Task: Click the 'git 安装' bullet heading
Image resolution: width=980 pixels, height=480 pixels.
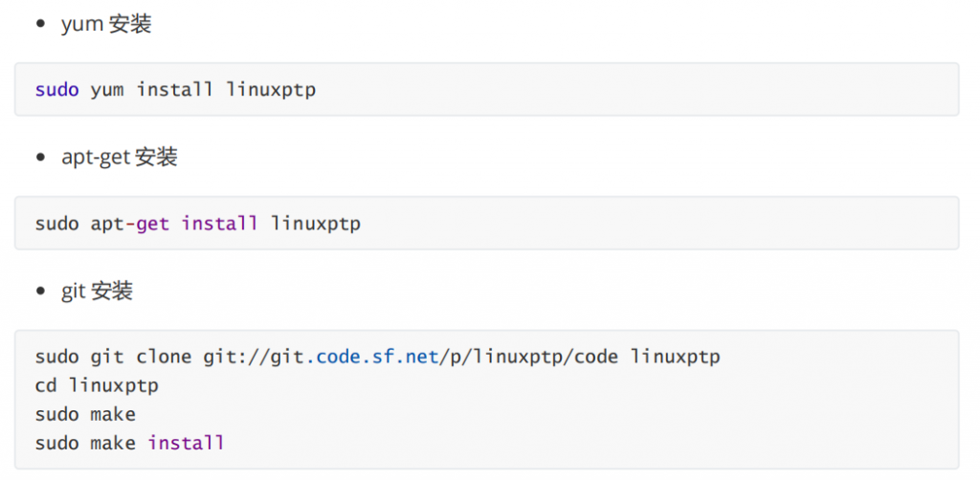Action: [97, 291]
